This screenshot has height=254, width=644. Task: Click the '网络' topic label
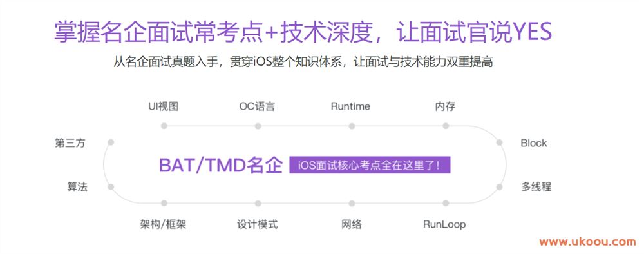pyautogui.click(x=352, y=224)
